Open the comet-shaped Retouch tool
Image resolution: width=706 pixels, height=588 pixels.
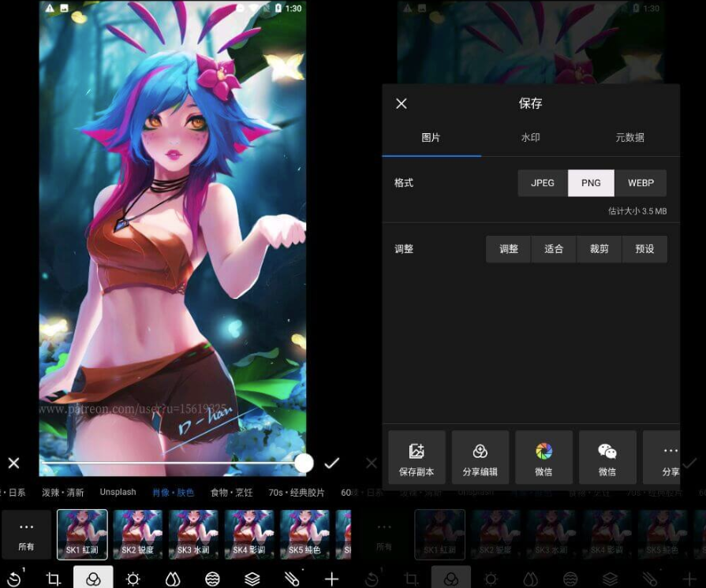(292, 578)
